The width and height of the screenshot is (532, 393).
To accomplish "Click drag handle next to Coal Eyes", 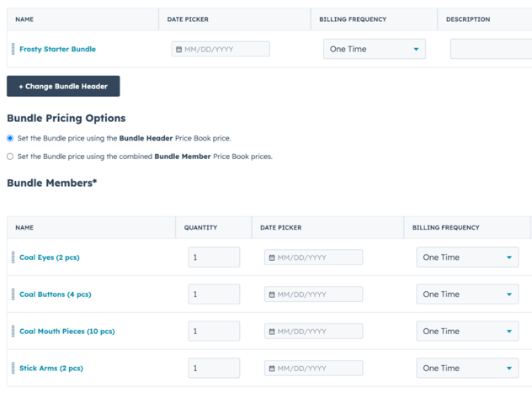I will 13,258.
